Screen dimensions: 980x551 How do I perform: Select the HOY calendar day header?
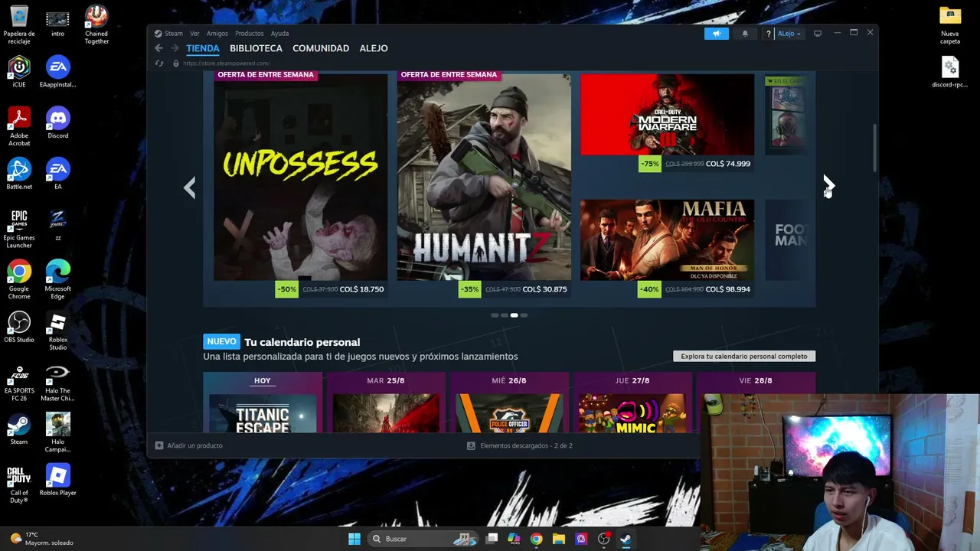coord(263,380)
